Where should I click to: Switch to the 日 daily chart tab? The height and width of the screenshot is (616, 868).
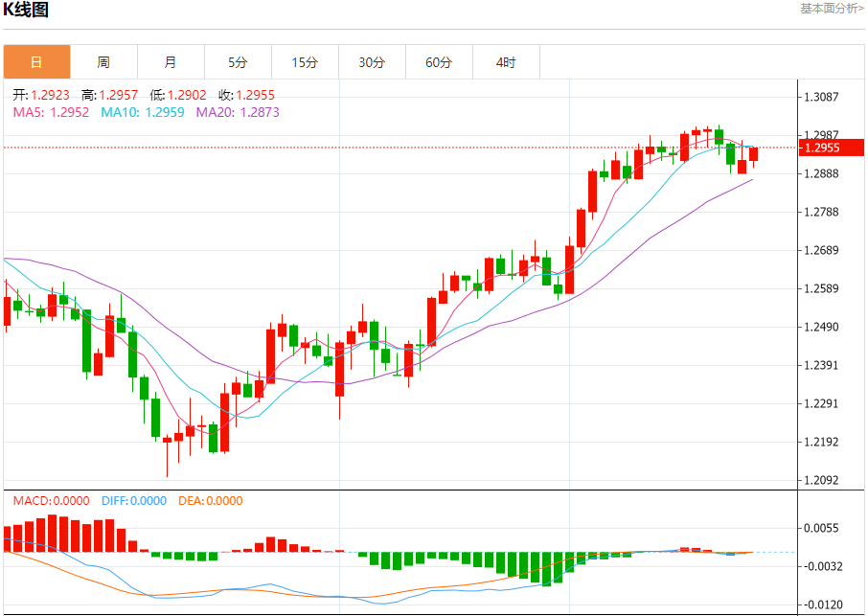click(36, 62)
